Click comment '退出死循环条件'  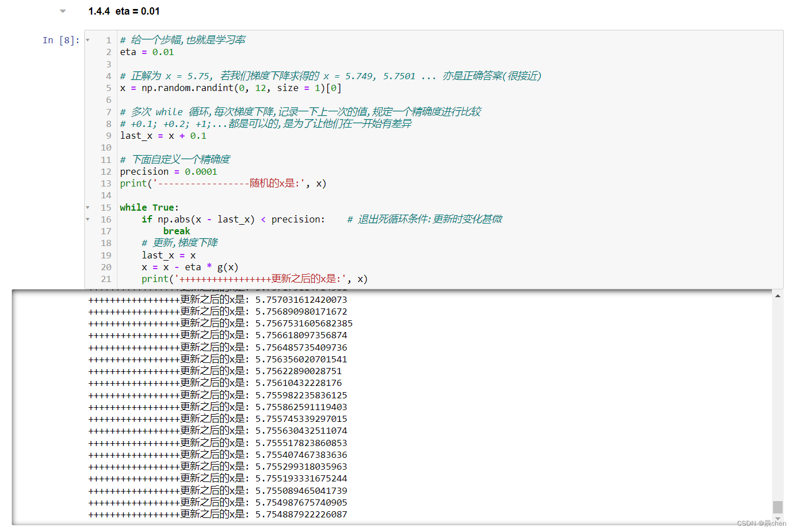[424, 220]
